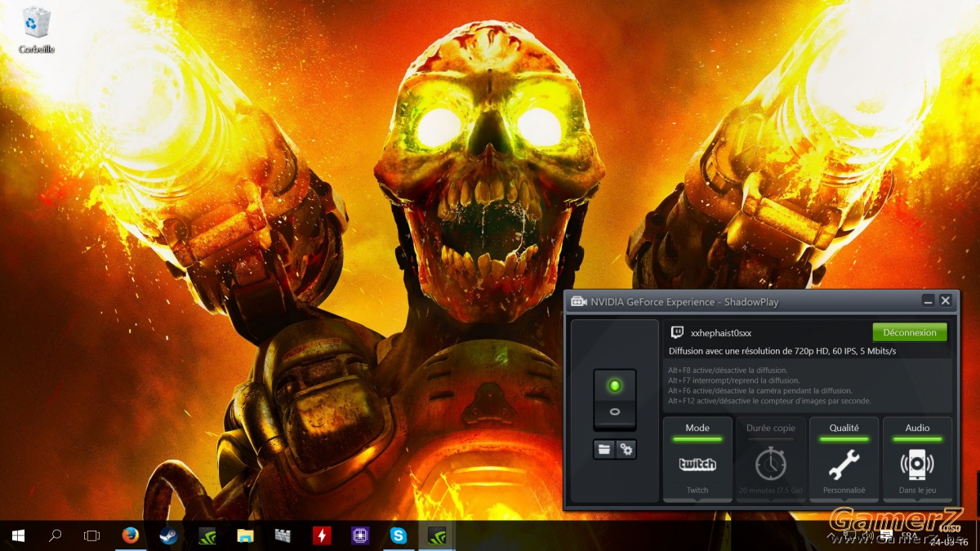Click the Alt+F7 interrompt/reprend shortcut line
Viewport: 980px width, 551px height.
coord(733,380)
